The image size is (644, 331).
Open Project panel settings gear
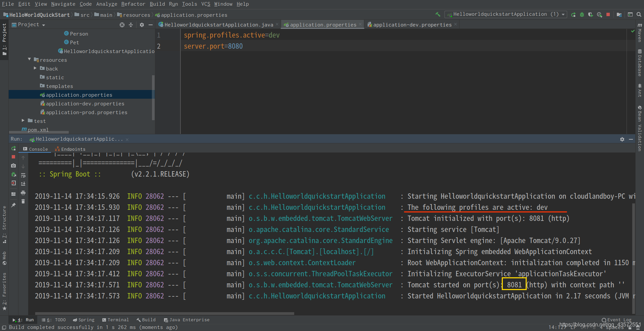142,25
